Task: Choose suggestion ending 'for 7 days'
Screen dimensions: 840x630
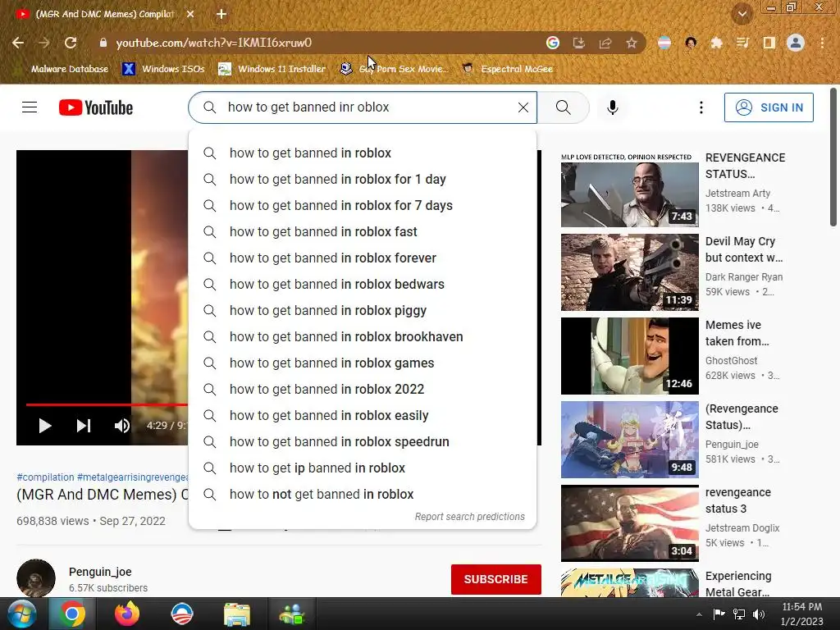Action: [x=362, y=206]
